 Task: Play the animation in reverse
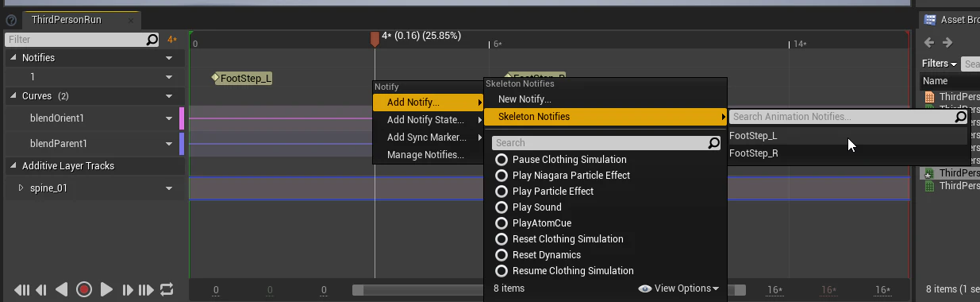pos(62,290)
